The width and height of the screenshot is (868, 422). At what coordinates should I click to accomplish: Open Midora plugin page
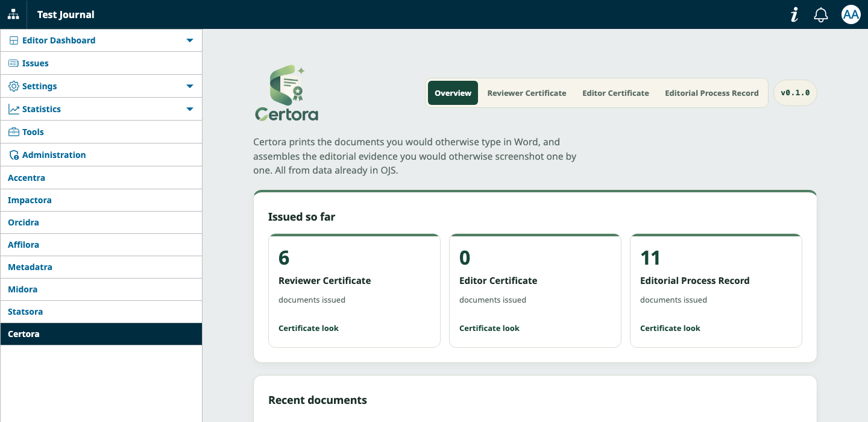coord(101,289)
